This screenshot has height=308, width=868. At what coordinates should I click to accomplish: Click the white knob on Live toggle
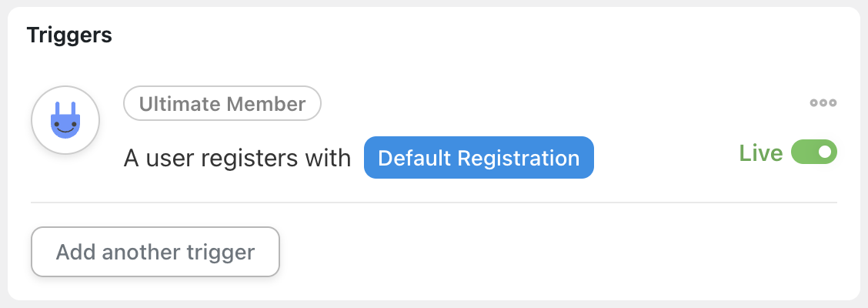[826, 152]
